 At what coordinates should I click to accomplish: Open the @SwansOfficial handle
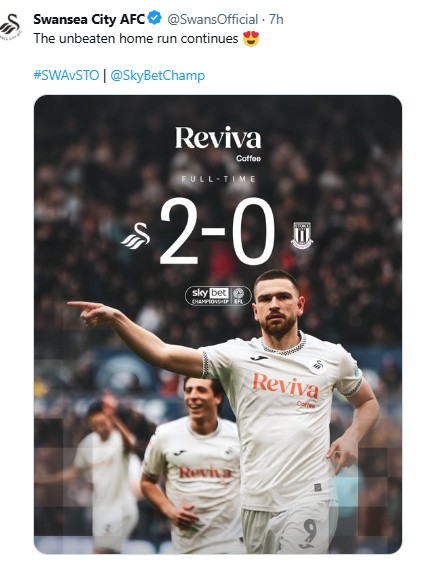(213, 19)
